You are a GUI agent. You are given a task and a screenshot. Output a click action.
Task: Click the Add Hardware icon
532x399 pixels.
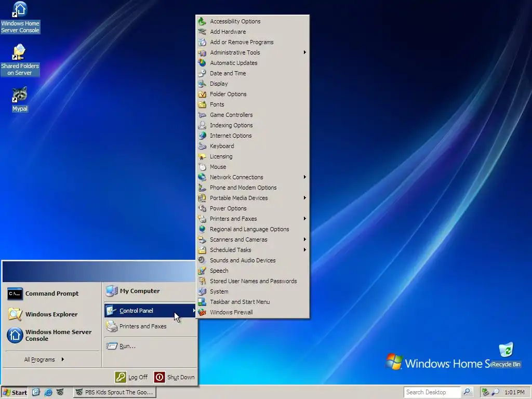click(202, 32)
